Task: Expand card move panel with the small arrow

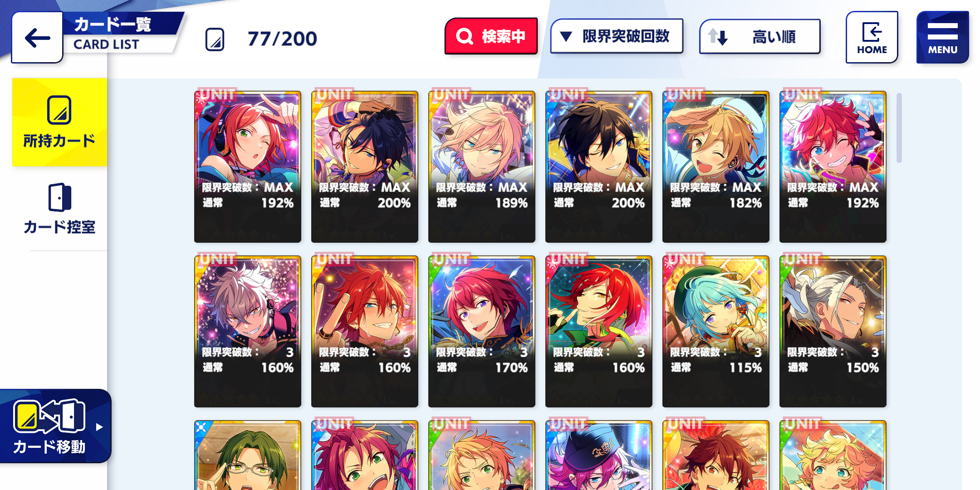Action: (99, 427)
